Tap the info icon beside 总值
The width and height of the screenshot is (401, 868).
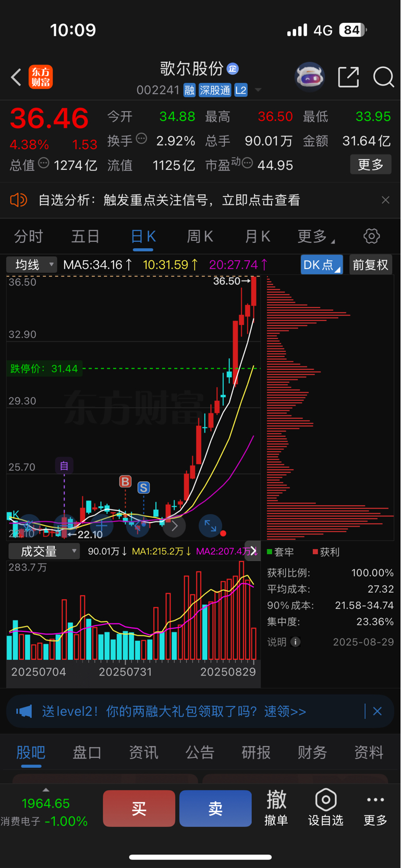click(44, 163)
